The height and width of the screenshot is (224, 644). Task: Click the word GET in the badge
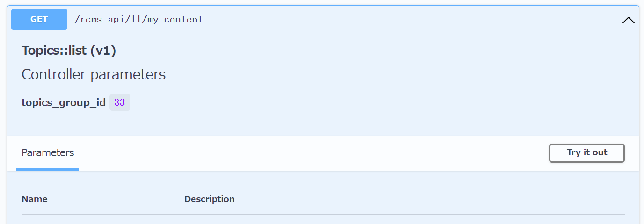pyautogui.click(x=39, y=20)
